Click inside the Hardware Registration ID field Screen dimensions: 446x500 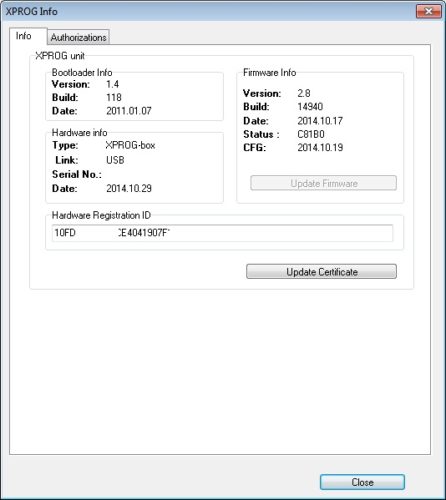[222, 233]
